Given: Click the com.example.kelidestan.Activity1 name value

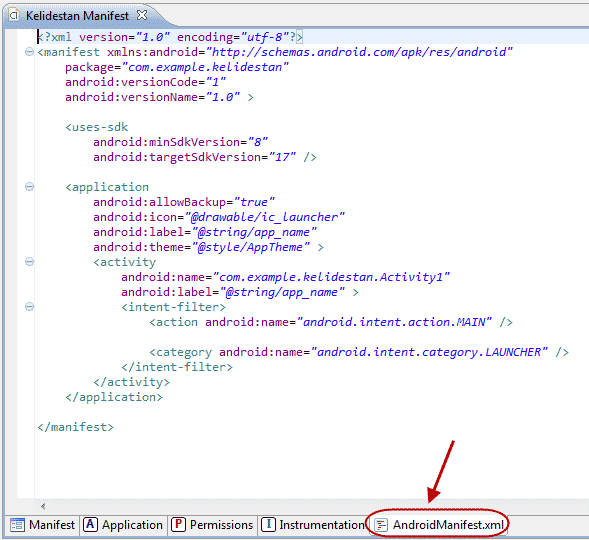Looking at the screenshot, I should click(331, 277).
